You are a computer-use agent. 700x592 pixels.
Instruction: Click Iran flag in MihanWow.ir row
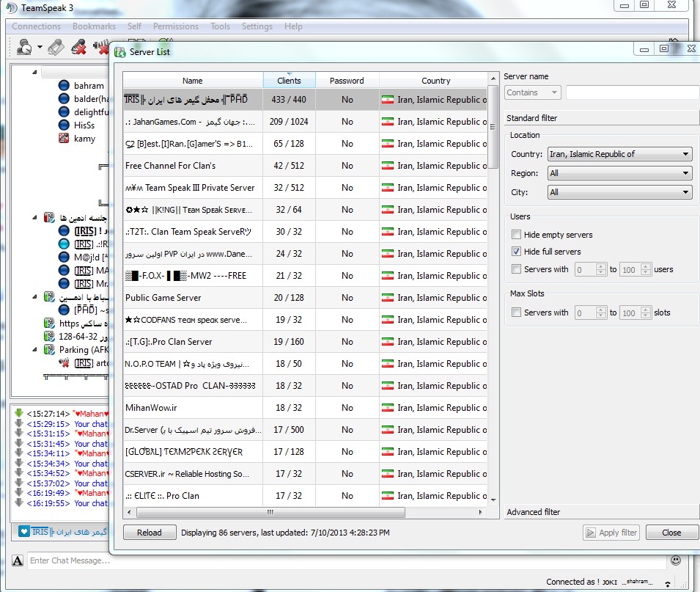(x=388, y=407)
